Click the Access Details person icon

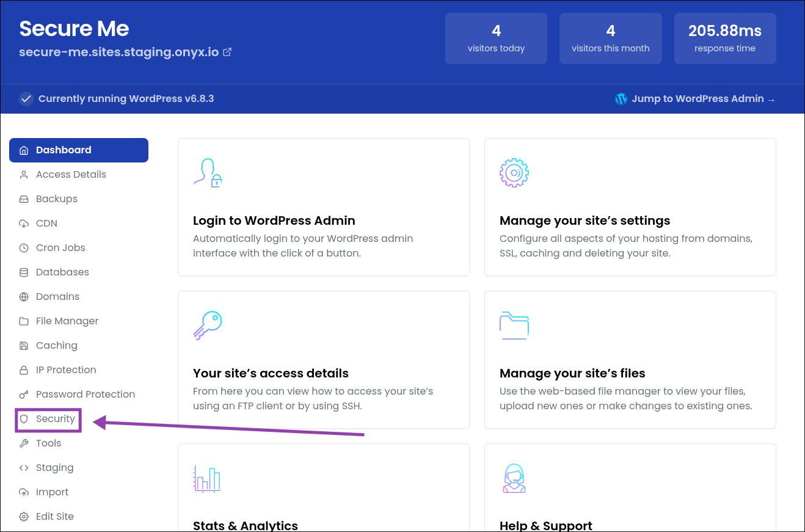(24, 175)
